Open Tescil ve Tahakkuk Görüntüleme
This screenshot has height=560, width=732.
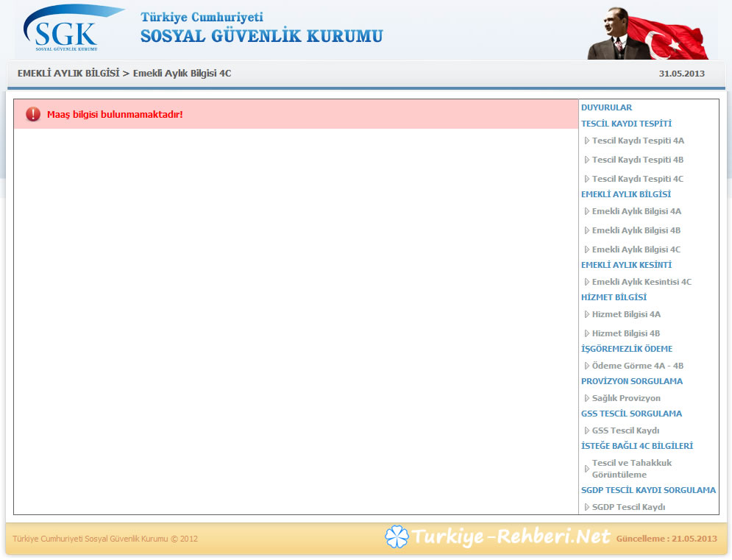tap(631, 469)
